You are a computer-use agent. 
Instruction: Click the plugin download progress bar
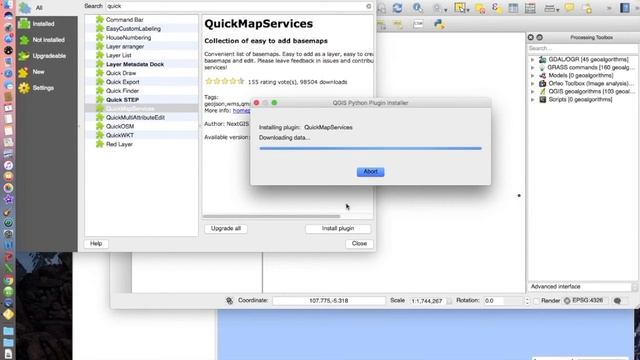click(370, 149)
